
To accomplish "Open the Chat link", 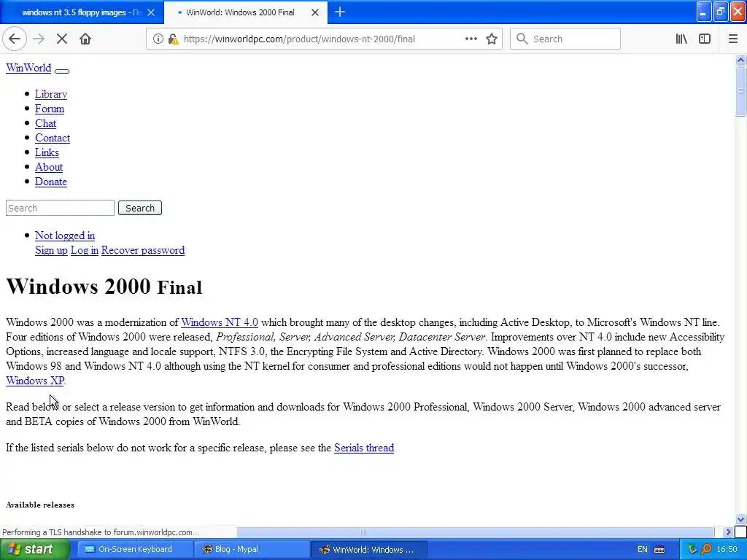I will [x=45, y=123].
